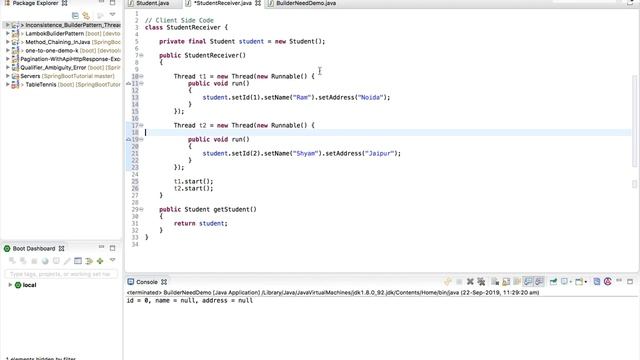Click Boot Dashboard stop icon
Viewport: 640px width, 360px height.
click(34, 261)
